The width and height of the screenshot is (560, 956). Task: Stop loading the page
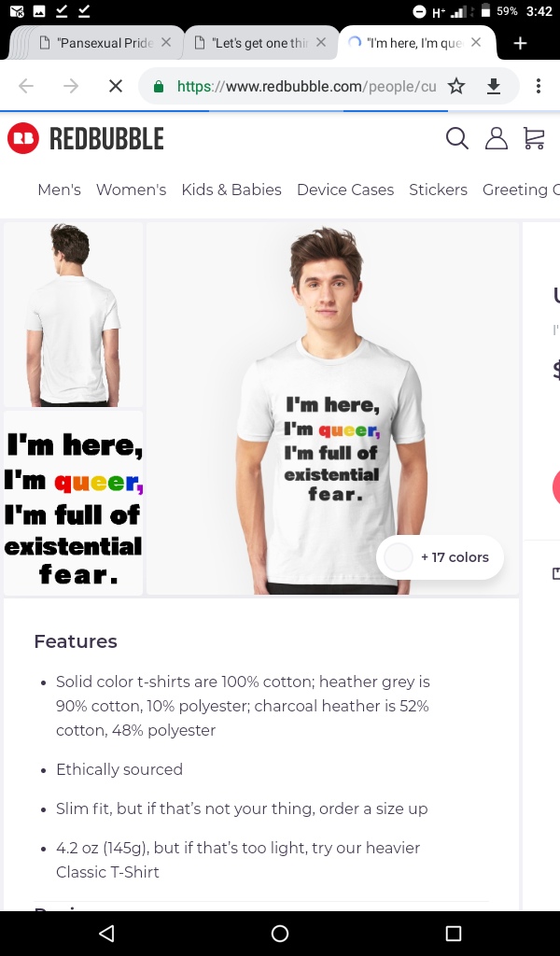(x=115, y=86)
